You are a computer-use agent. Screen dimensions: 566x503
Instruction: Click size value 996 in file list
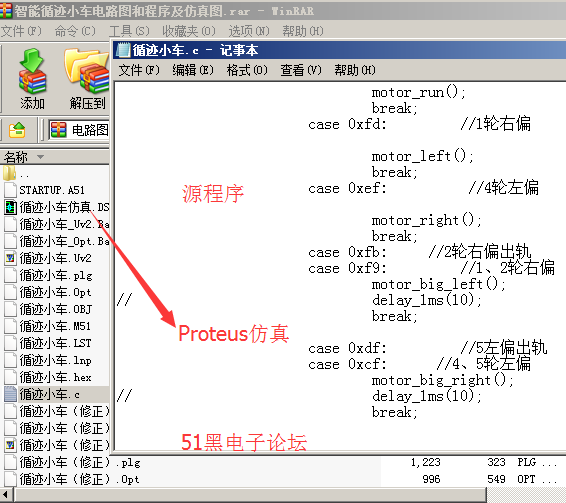coord(431,479)
